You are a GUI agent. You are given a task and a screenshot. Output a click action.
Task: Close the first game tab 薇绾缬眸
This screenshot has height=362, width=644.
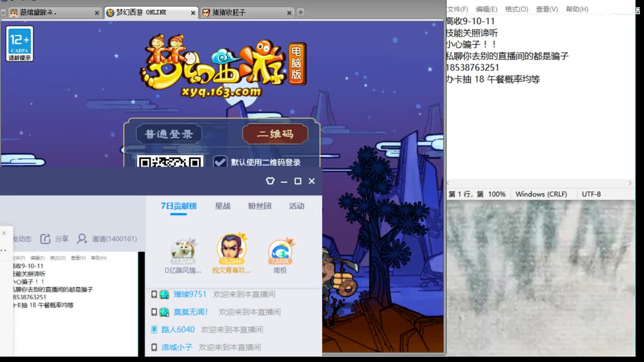pyautogui.click(x=97, y=13)
